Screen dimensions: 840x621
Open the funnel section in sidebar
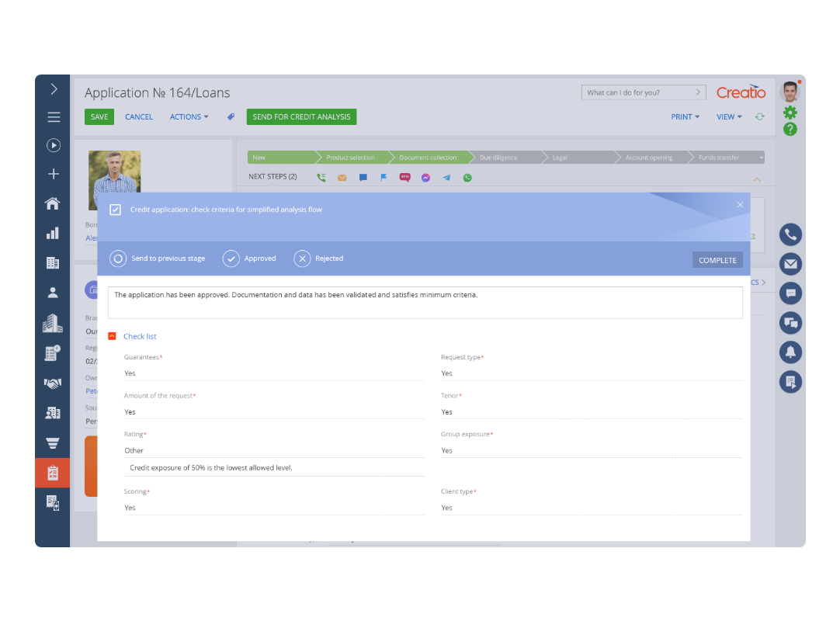53,442
